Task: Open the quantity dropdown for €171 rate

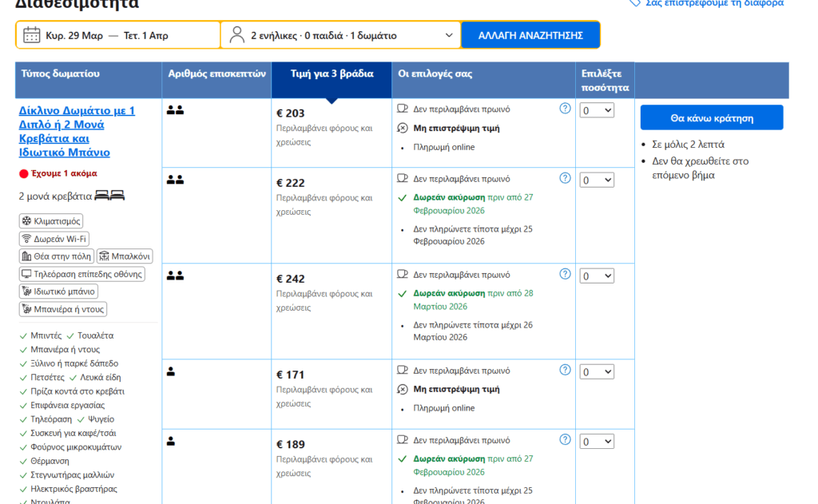Action: coord(597,371)
